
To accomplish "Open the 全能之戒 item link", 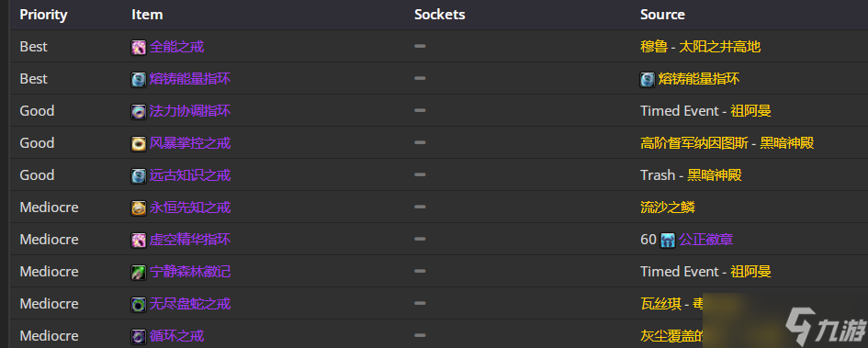I will point(176,47).
